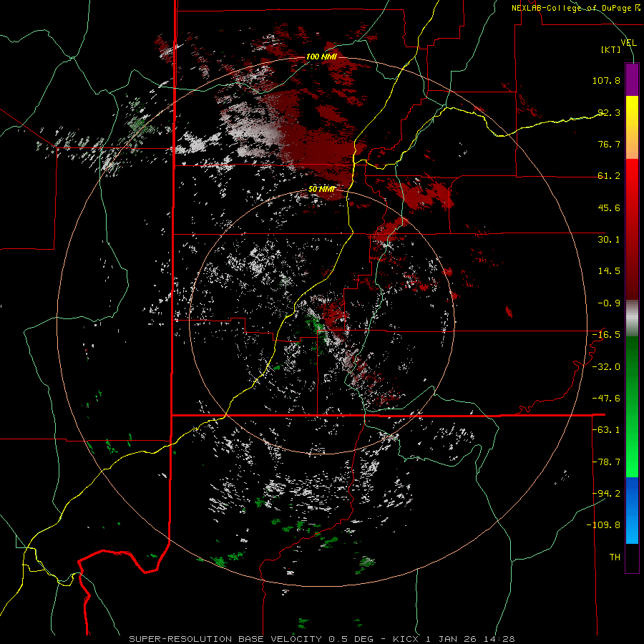Click the 100 NMI range ring label
Image resolution: width=644 pixels, height=644 pixels.
(321, 57)
